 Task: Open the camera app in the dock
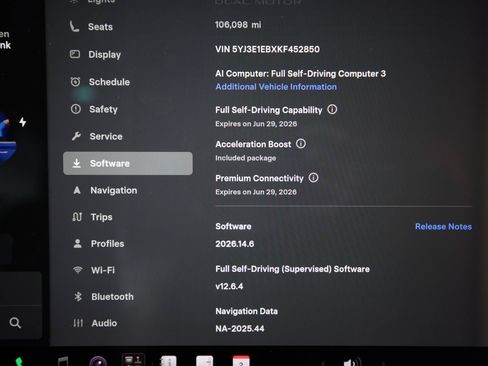pyautogui.click(x=98, y=361)
